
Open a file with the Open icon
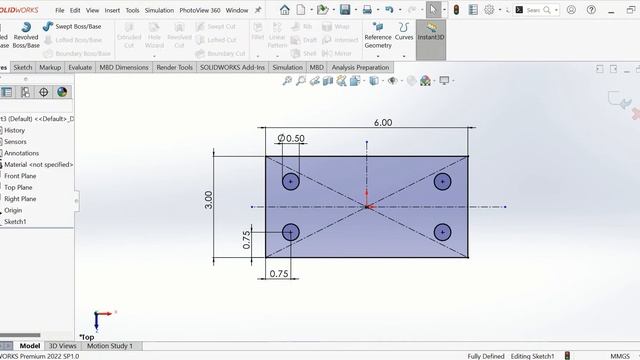[x=322, y=10]
